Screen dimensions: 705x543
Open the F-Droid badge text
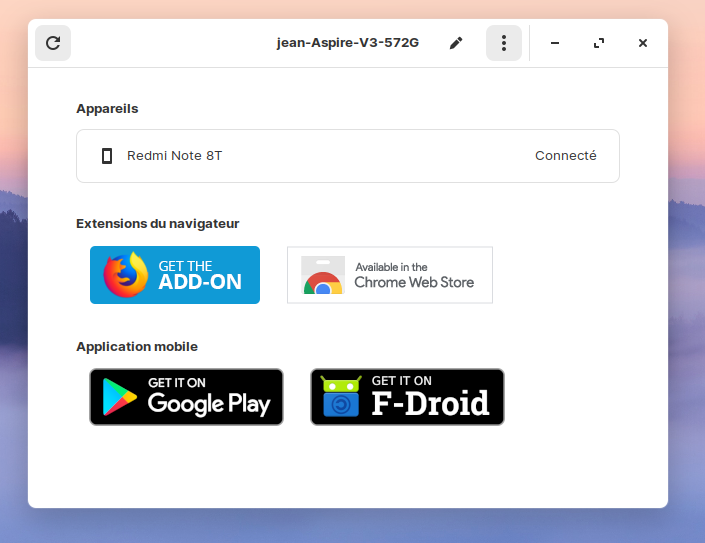pos(430,398)
